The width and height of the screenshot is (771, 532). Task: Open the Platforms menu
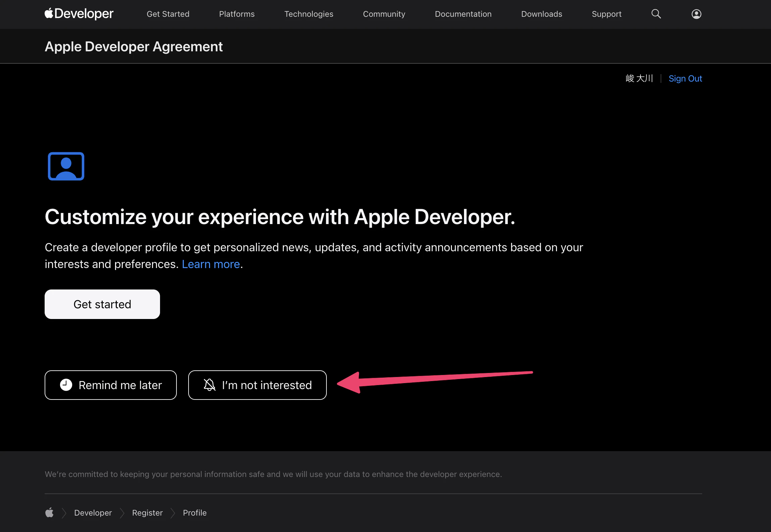[237, 14]
